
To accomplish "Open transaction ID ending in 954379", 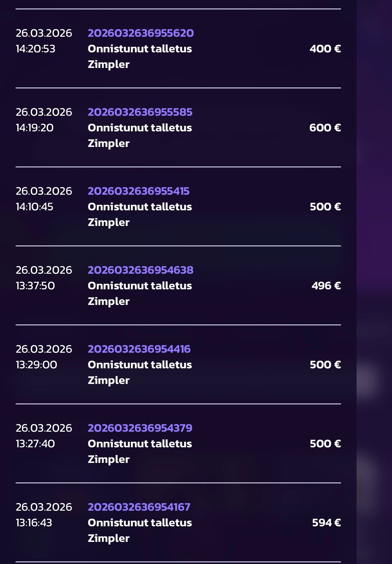I will tap(140, 428).
